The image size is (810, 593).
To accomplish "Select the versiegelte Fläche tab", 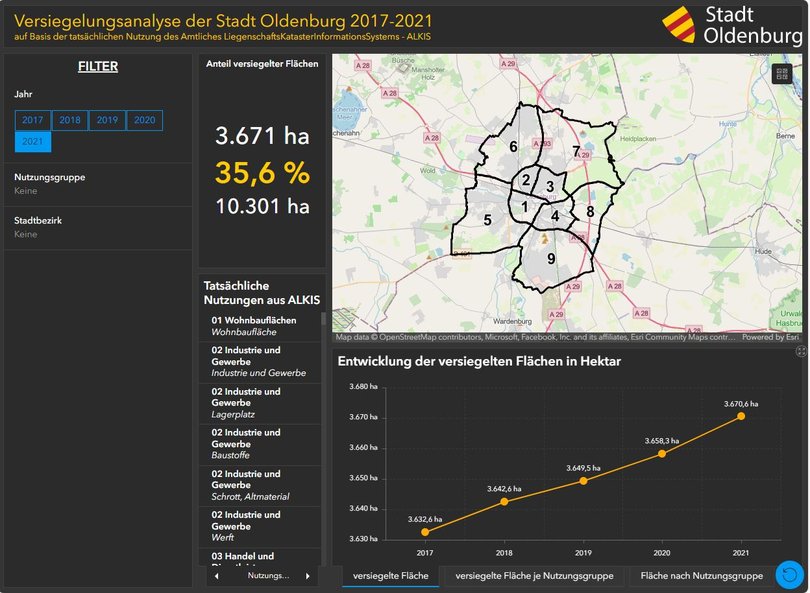I will [x=394, y=576].
